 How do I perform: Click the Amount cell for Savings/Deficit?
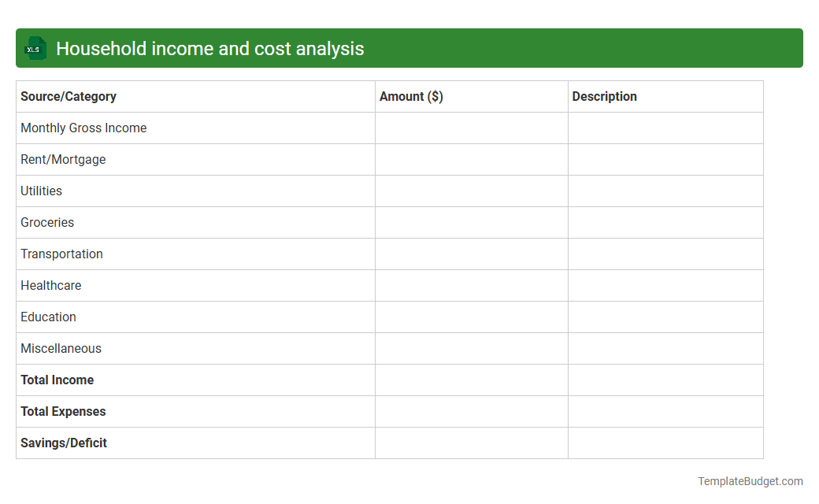tap(471, 443)
